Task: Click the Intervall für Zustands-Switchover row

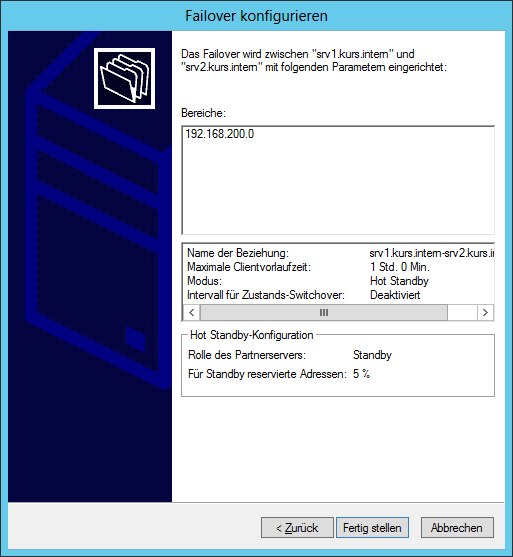Action: 339,295
